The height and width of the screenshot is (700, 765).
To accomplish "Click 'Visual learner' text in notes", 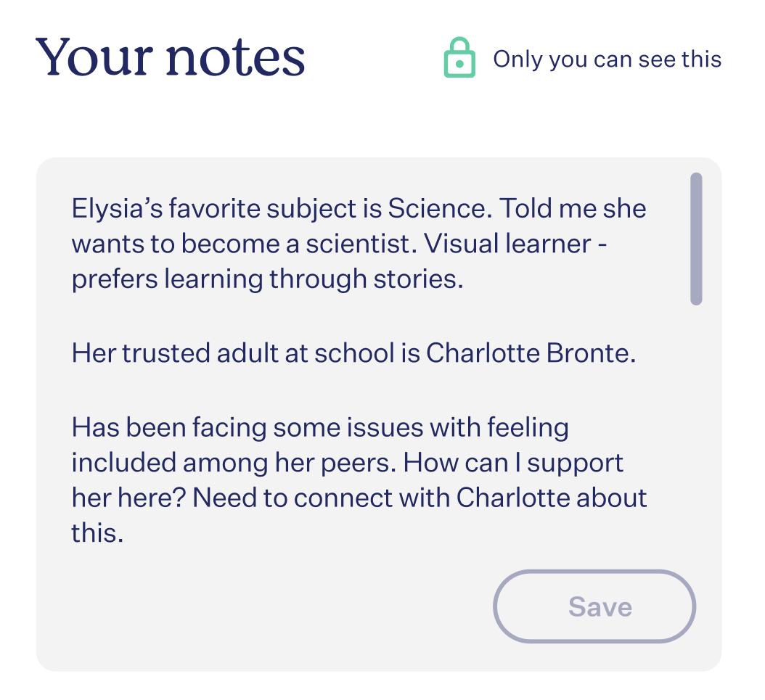I will (x=507, y=244).
